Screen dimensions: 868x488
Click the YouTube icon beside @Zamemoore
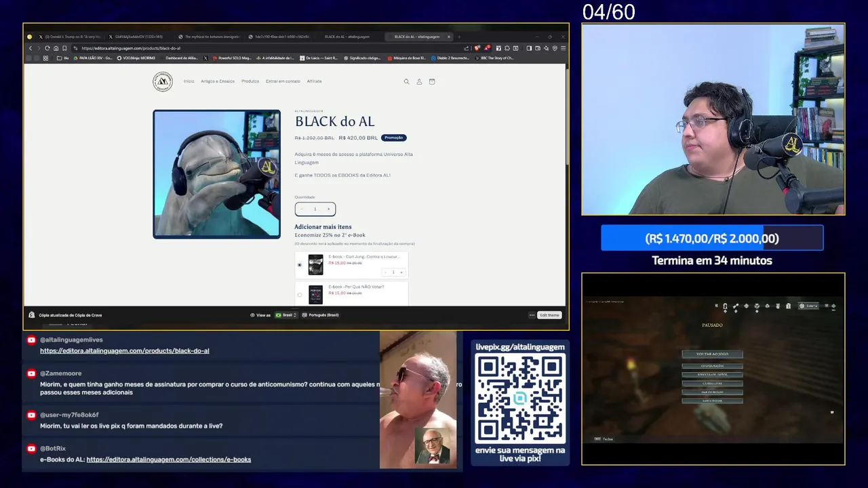(31, 373)
